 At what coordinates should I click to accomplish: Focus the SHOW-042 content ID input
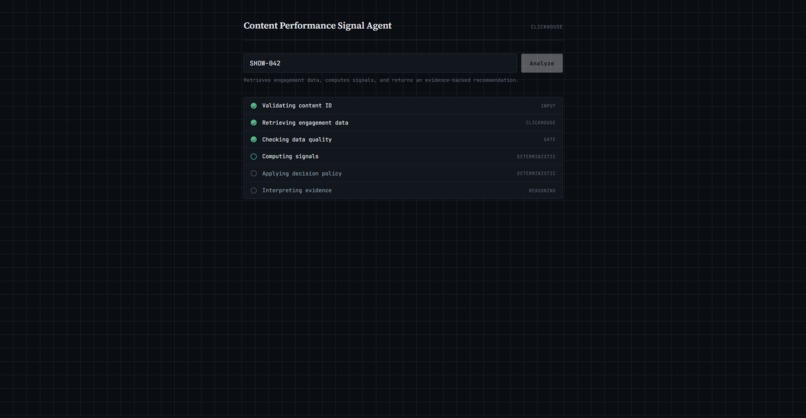click(380, 63)
